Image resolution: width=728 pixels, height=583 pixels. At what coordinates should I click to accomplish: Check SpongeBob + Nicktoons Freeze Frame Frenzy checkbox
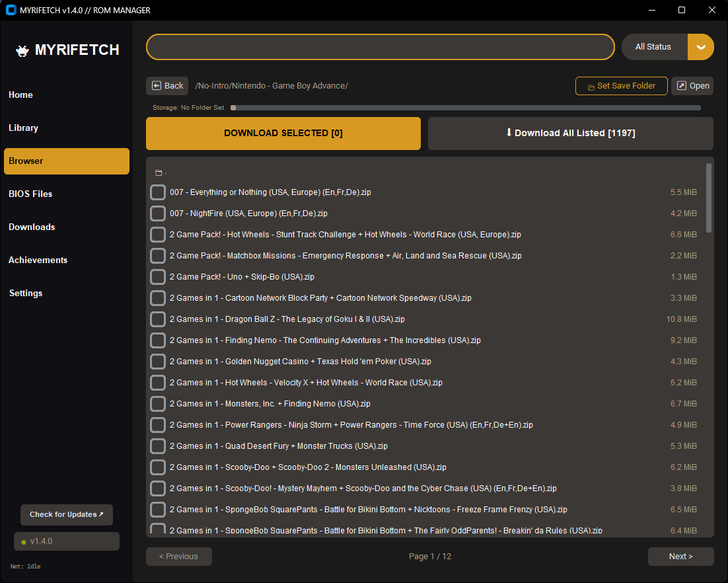pos(158,510)
